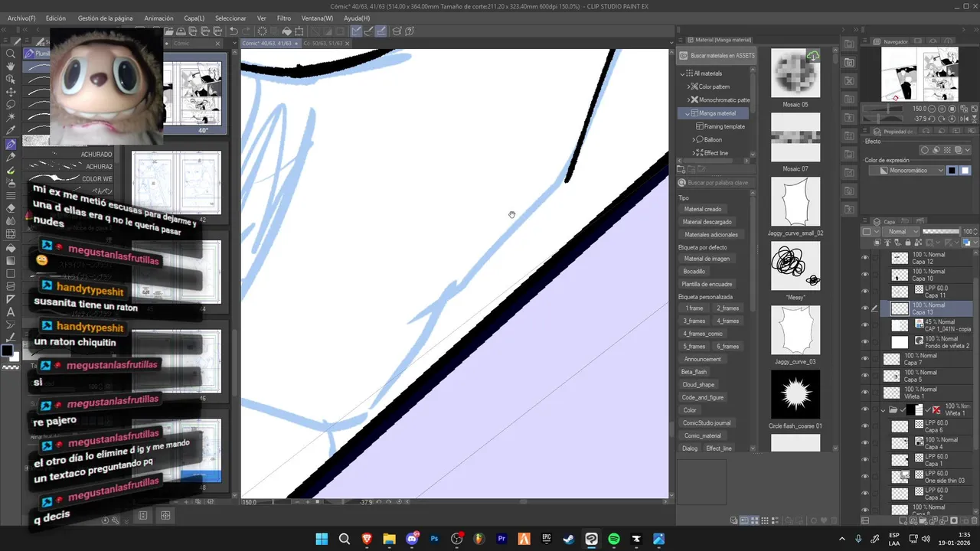980x551 pixels.
Task: Click the help question mark icon in toolbar
Action: pyautogui.click(x=410, y=31)
